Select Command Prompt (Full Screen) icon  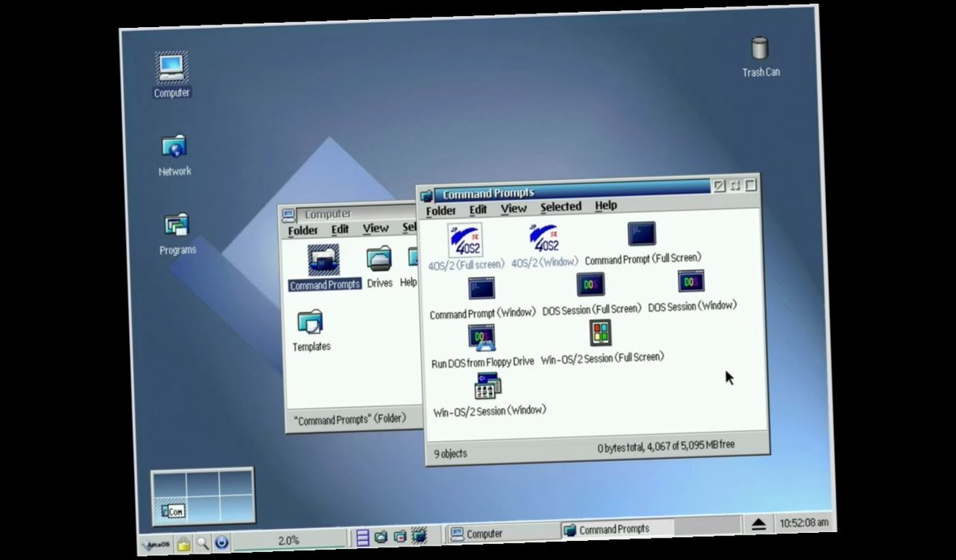(641, 233)
